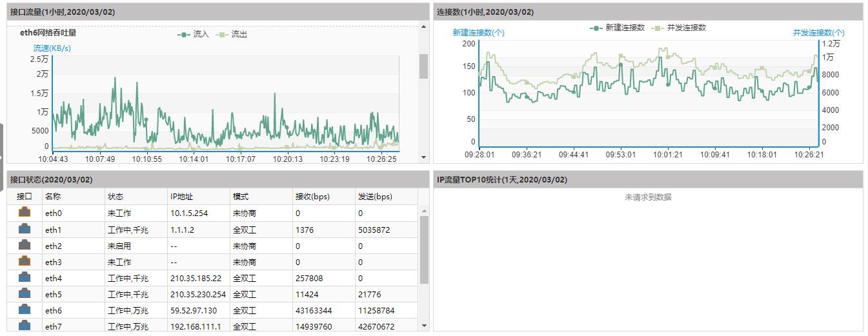Click the eth6网络吞吐量 chart title

tap(48, 33)
